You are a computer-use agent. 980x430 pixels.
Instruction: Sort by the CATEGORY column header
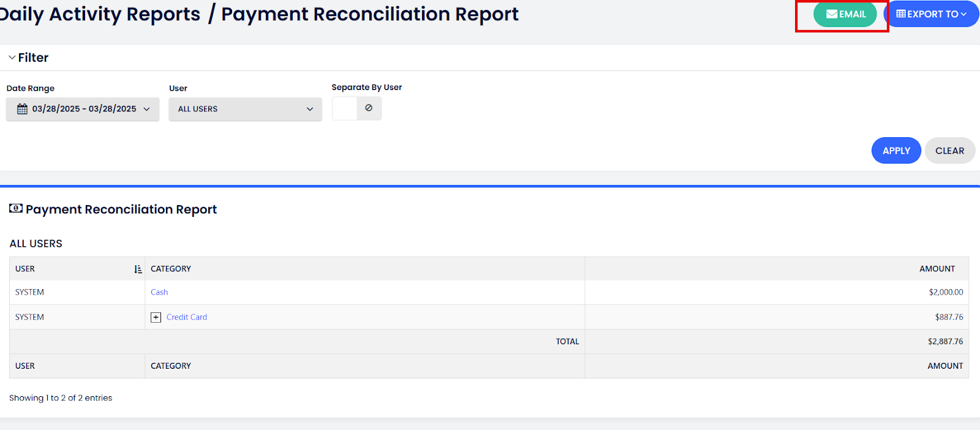pyautogui.click(x=171, y=269)
